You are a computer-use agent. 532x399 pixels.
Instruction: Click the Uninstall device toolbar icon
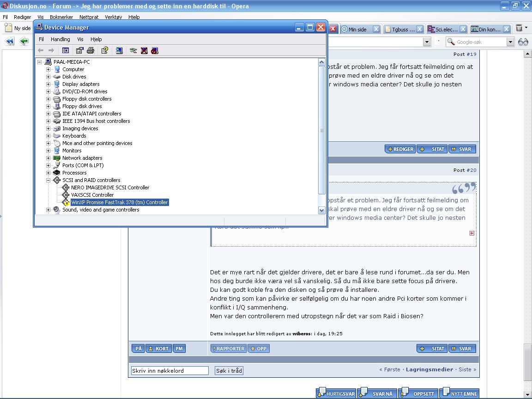pyautogui.click(x=144, y=50)
